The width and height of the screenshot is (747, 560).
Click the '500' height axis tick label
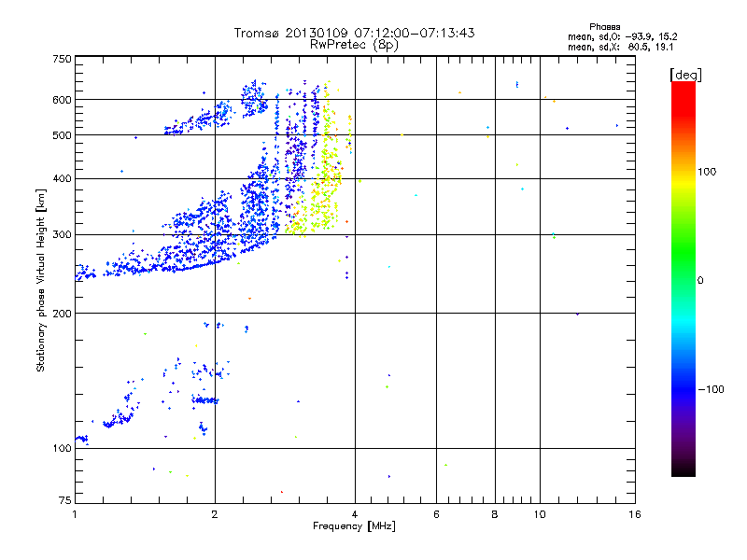pyautogui.click(x=62, y=135)
